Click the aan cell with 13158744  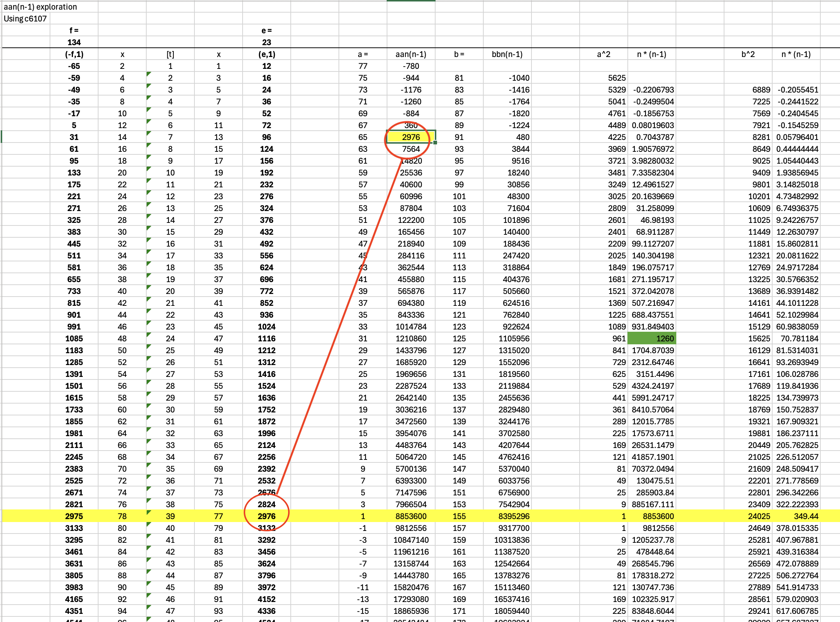pos(411,564)
